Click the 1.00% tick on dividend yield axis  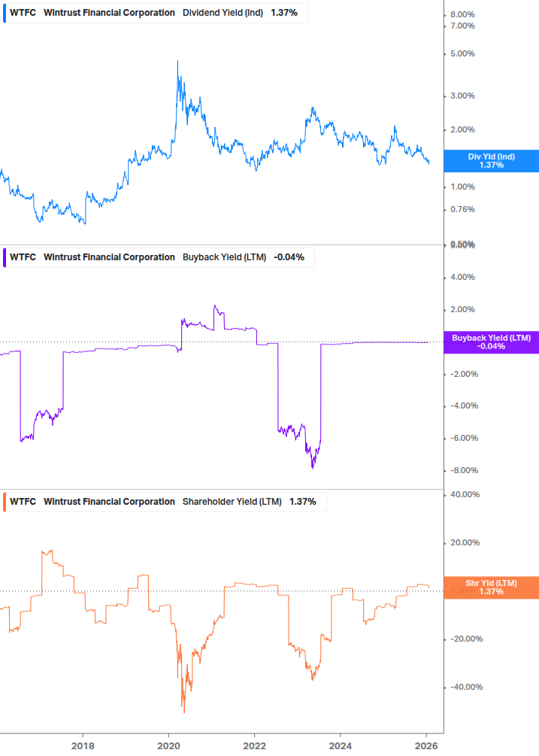coord(462,187)
